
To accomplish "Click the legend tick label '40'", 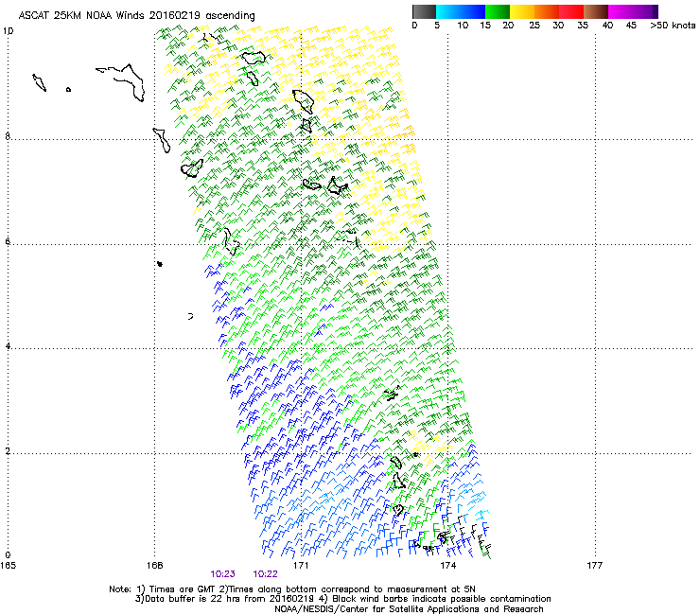I will pos(607,26).
